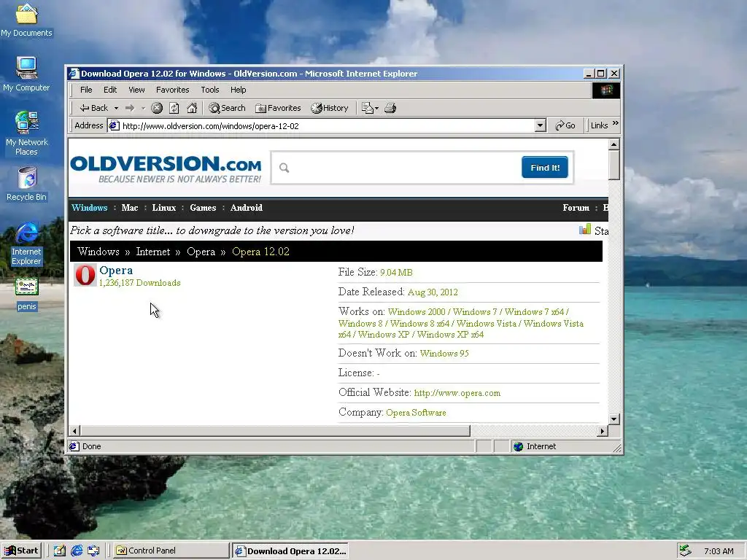This screenshot has height=560, width=747.
Task: Click the Show Desktop quick launch icon
Action: 59,551
